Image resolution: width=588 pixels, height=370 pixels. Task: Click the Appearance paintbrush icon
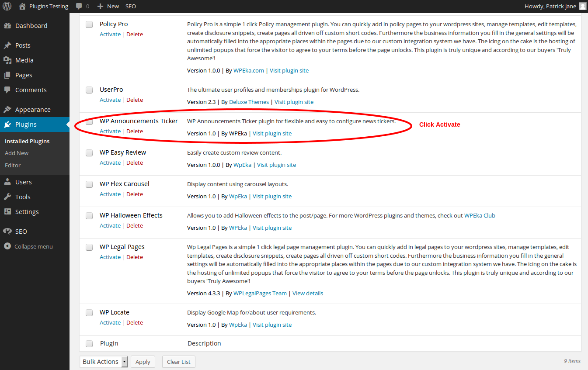pos(7,110)
